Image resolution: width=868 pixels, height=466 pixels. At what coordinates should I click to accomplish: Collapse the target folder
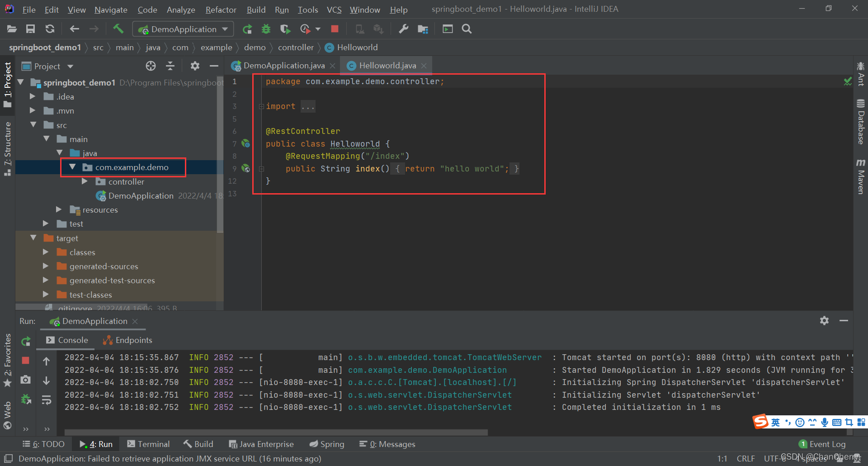[33, 238]
